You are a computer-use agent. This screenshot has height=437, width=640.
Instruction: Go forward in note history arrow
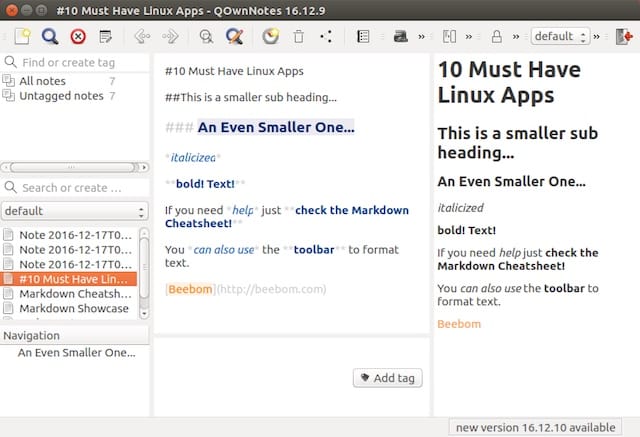(170, 37)
